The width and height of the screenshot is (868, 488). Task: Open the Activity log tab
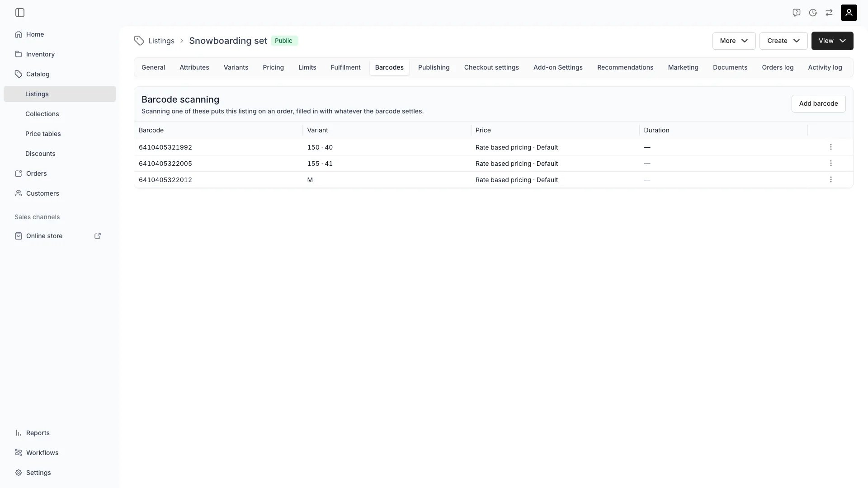click(x=825, y=67)
